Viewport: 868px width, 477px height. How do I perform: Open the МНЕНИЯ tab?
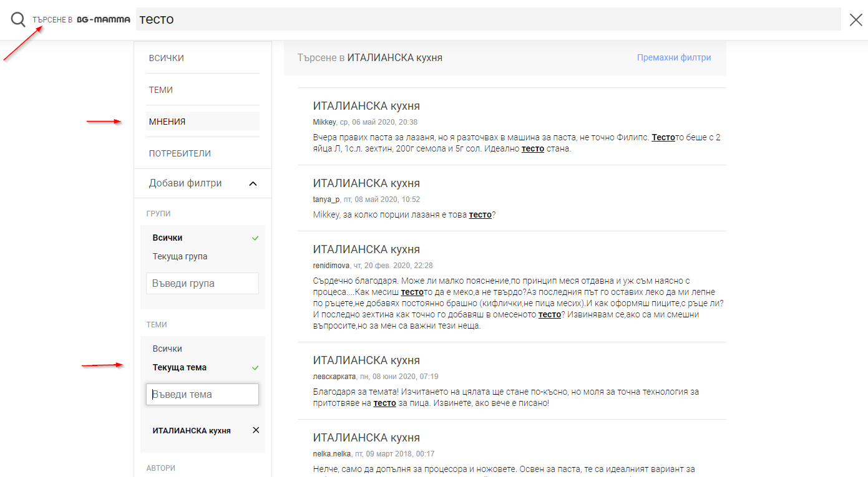[x=167, y=122]
